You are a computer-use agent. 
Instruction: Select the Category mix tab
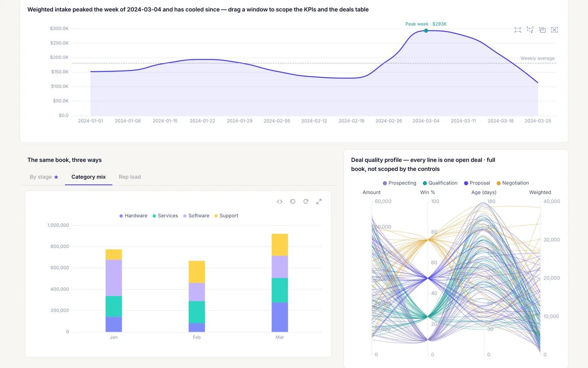89,177
